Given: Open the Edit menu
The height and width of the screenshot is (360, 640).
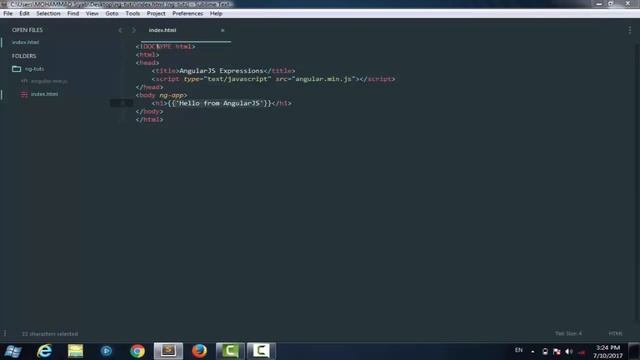Looking at the screenshot, I should [24, 13].
